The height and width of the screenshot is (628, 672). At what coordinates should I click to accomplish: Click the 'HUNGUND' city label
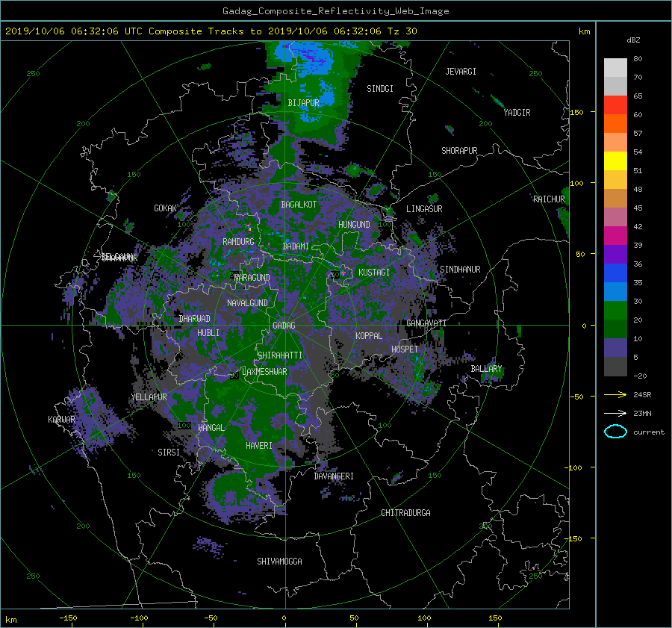[354, 225]
